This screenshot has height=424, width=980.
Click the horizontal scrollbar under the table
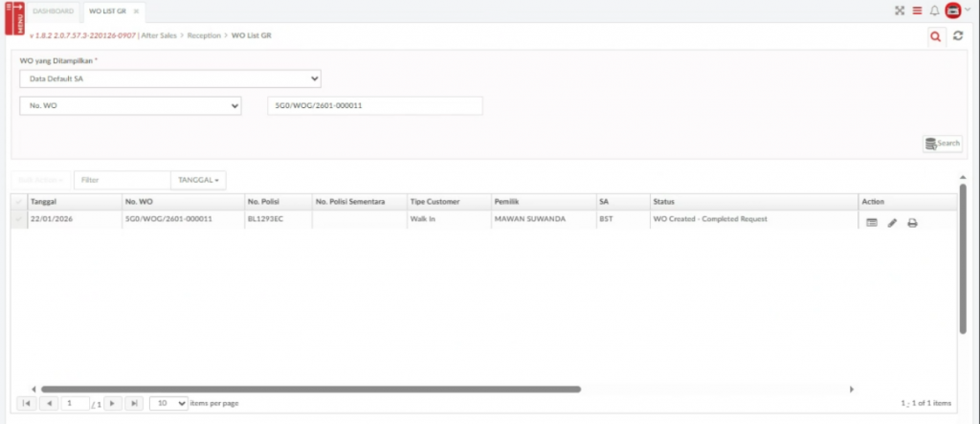coord(311,390)
